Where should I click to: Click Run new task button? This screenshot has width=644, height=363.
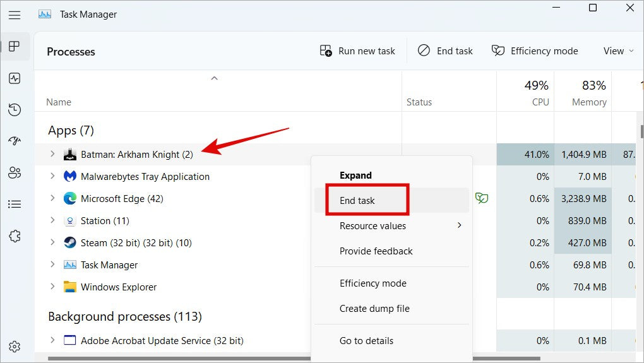357,51
